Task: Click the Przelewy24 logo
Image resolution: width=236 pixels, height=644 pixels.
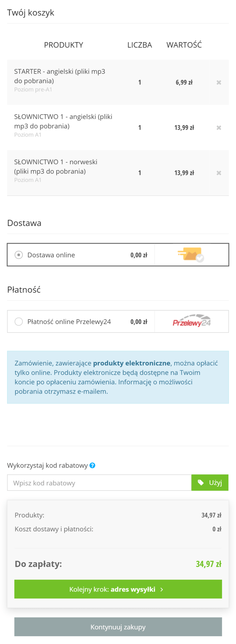Action: click(x=192, y=322)
